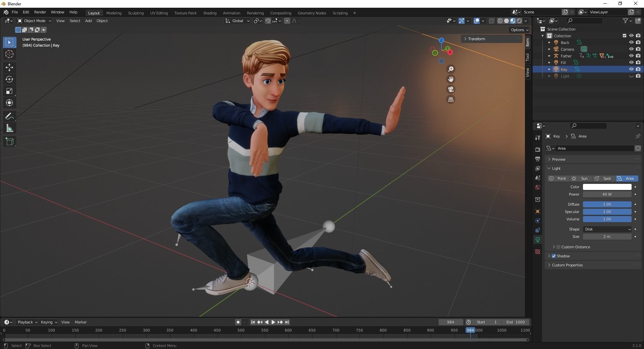Activate the Select Box tool
644x349 pixels.
pyautogui.click(x=9, y=42)
